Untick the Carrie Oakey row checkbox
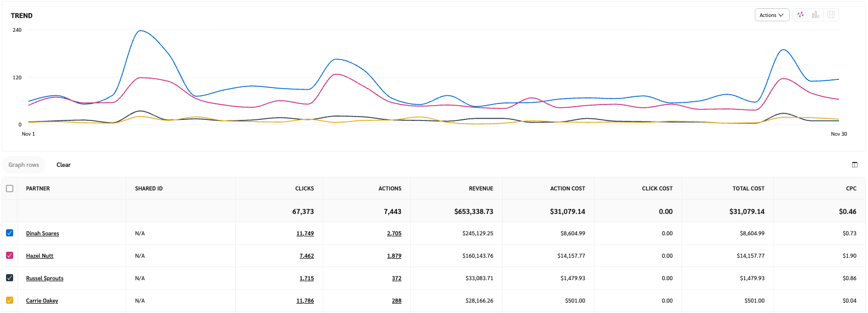Viewport: 868px width, 313px height. pos(9,300)
